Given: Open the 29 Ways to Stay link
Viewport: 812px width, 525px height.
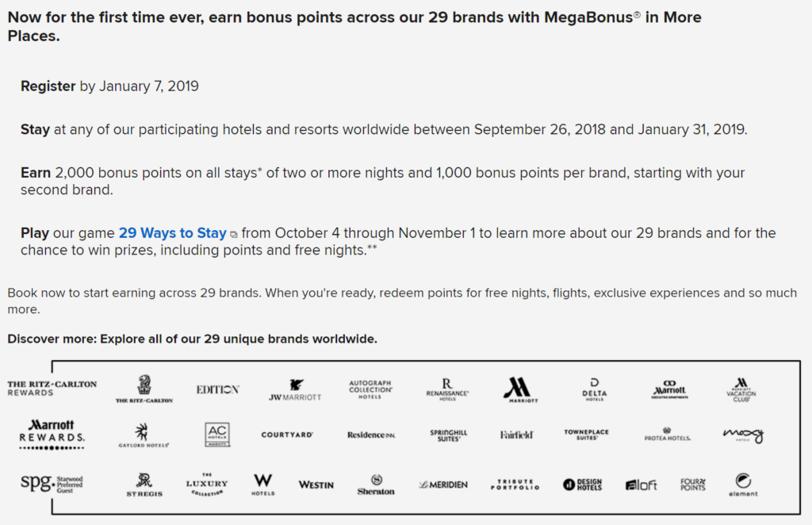Looking at the screenshot, I should click(172, 233).
